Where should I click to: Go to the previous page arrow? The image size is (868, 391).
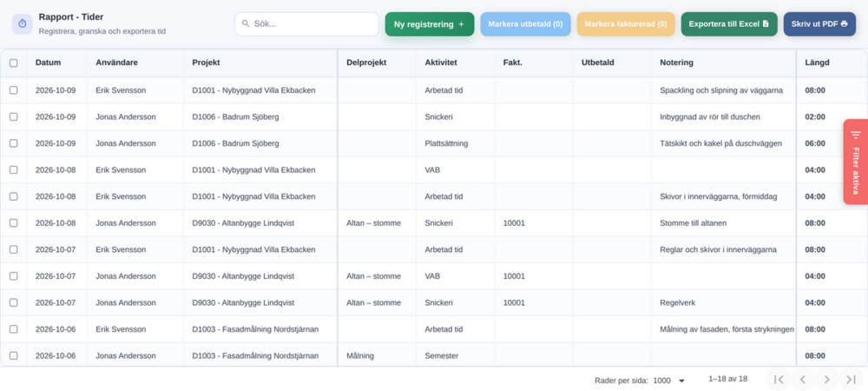[803, 380]
